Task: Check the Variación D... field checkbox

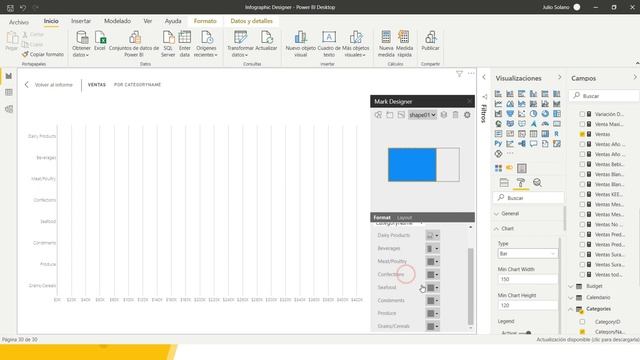Action: [582, 114]
